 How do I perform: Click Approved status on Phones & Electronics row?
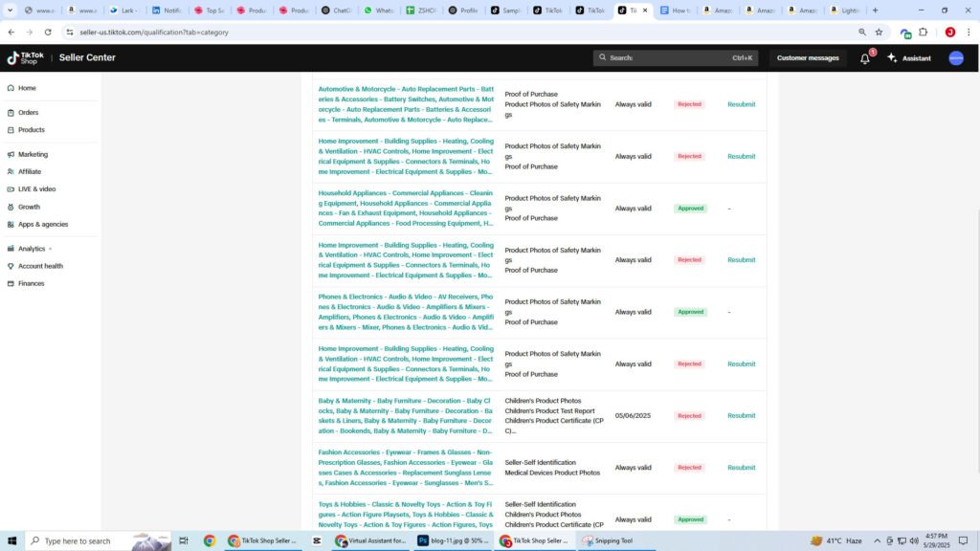(x=691, y=312)
